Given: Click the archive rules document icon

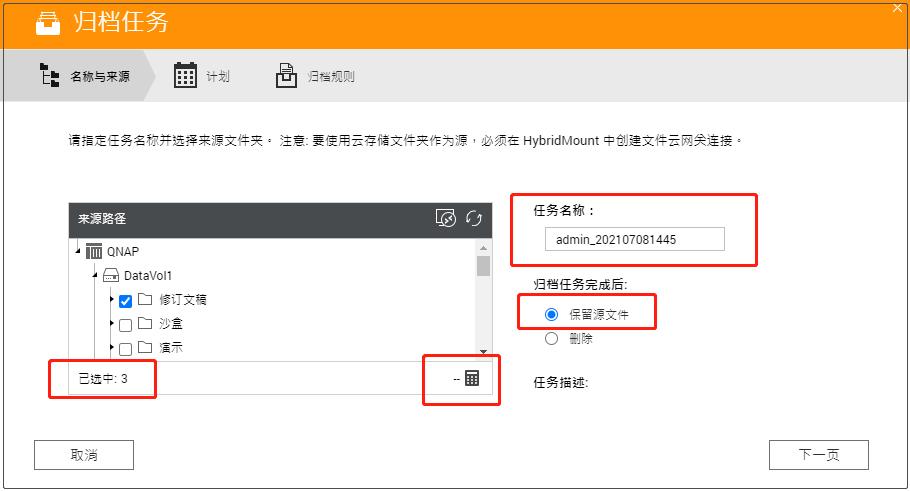Looking at the screenshot, I should pos(286,75).
